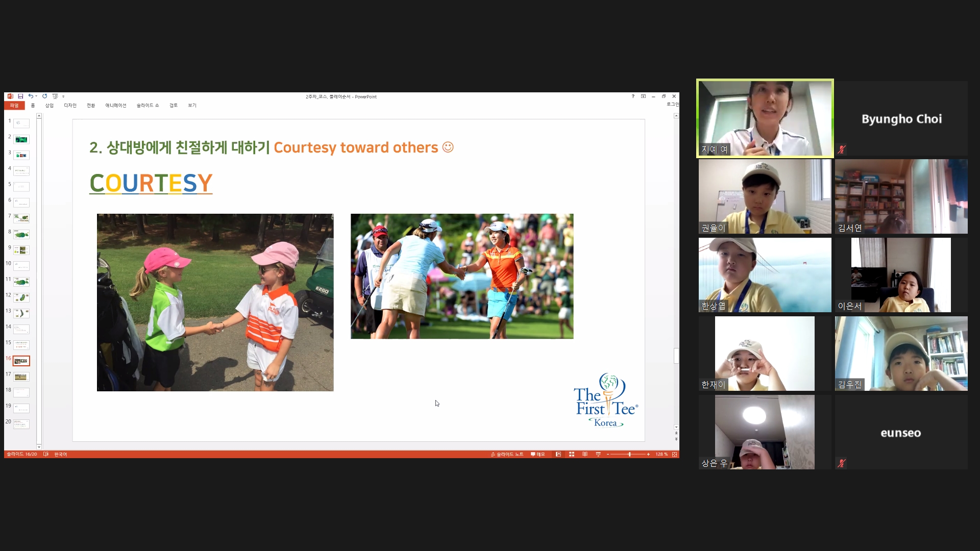Toggle 메모 comments pane
The height and width of the screenshot is (551, 980).
pyautogui.click(x=538, y=454)
